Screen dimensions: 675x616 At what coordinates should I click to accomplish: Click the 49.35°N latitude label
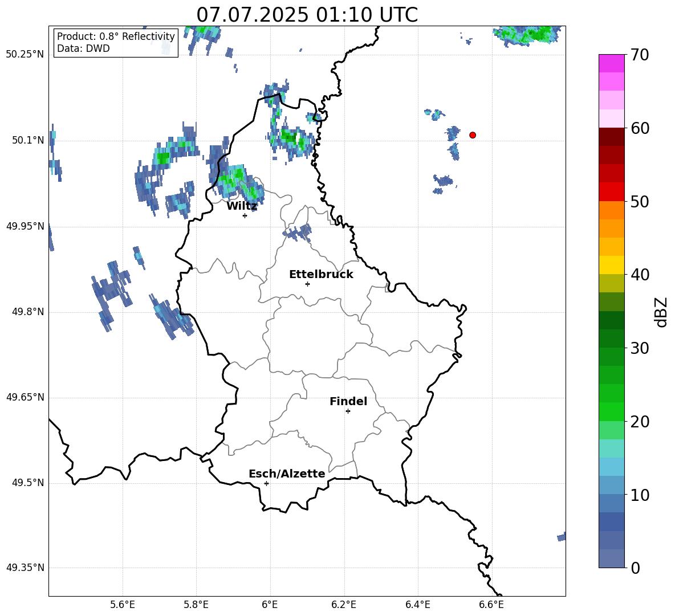[25, 568]
